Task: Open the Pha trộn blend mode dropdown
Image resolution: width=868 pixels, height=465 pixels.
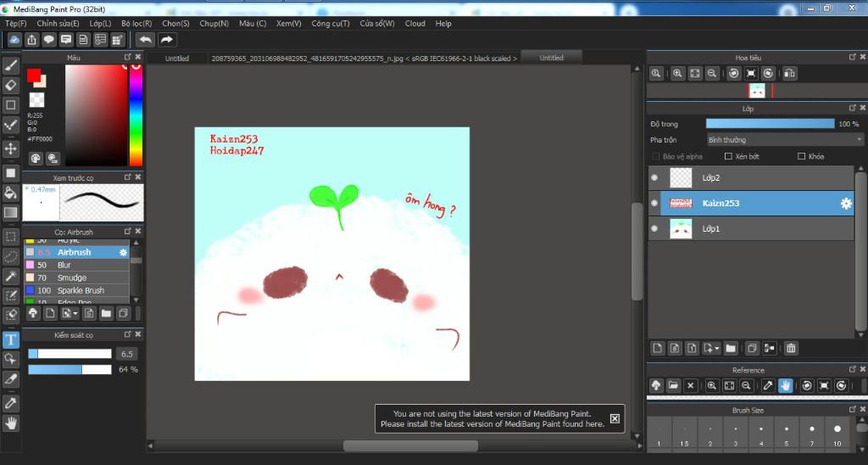Action: tap(785, 140)
